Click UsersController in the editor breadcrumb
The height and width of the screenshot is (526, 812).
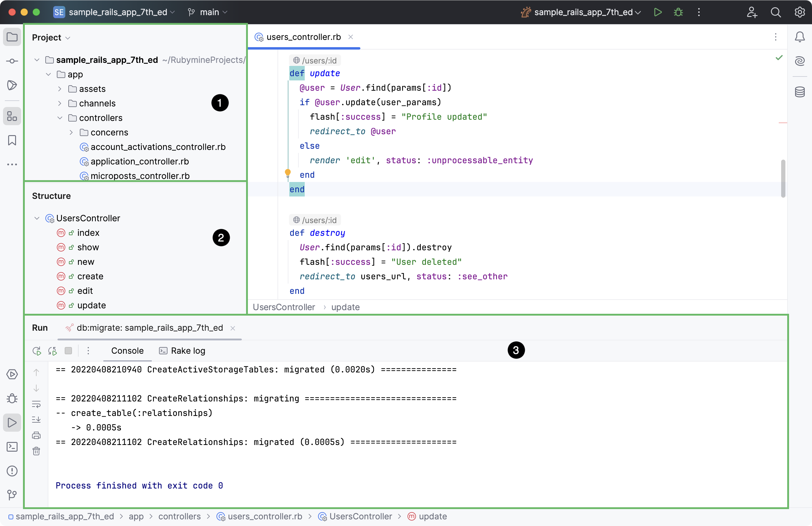click(284, 307)
